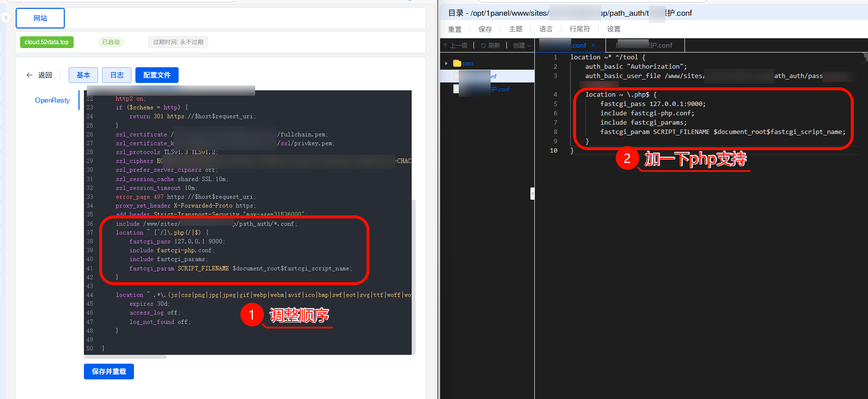Click the 网站 website button
This screenshot has height=399, width=868.
click(40, 18)
